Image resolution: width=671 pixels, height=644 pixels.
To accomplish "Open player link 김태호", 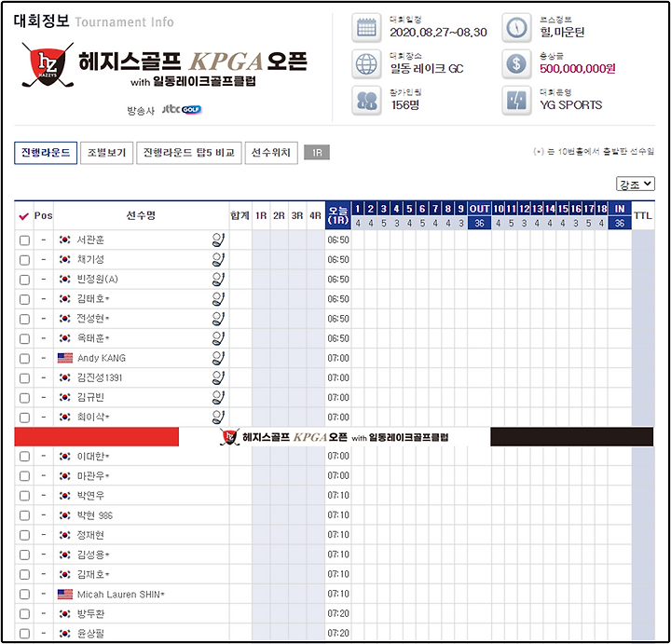I will [x=93, y=298].
